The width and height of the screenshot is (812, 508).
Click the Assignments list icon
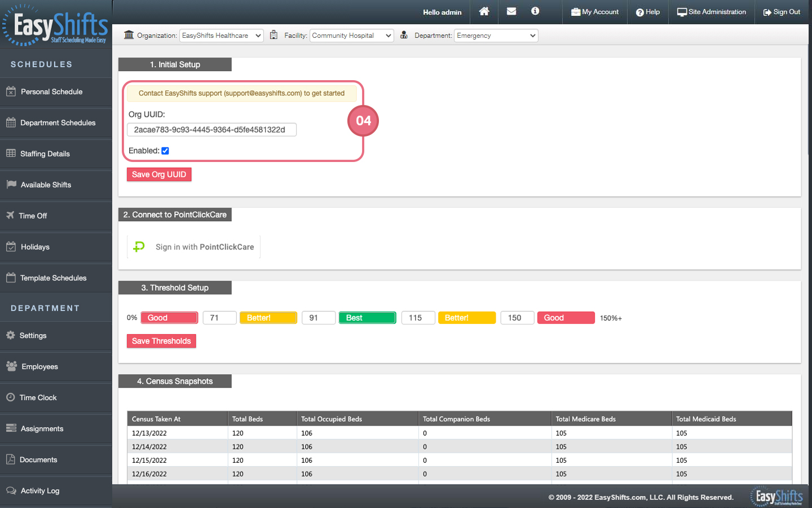pos(11,428)
